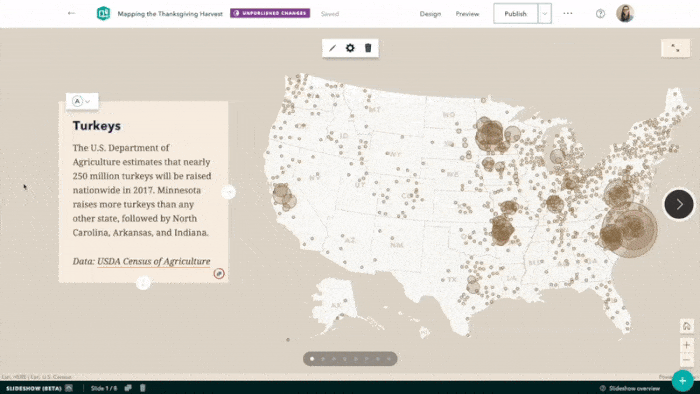Delete the map with trash icon
This screenshot has width=700, height=394.
coord(368,48)
